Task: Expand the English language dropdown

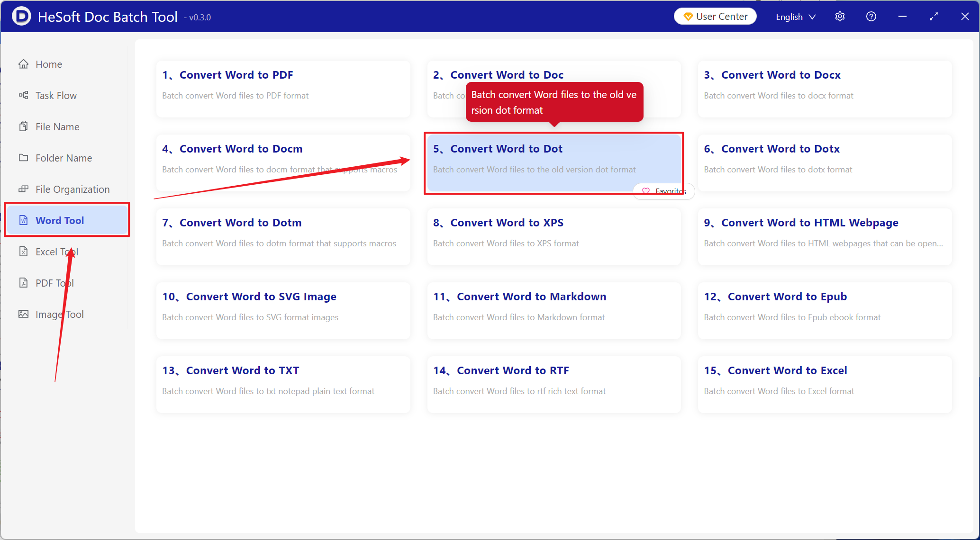Action: pyautogui.click(x=796, y=17)
